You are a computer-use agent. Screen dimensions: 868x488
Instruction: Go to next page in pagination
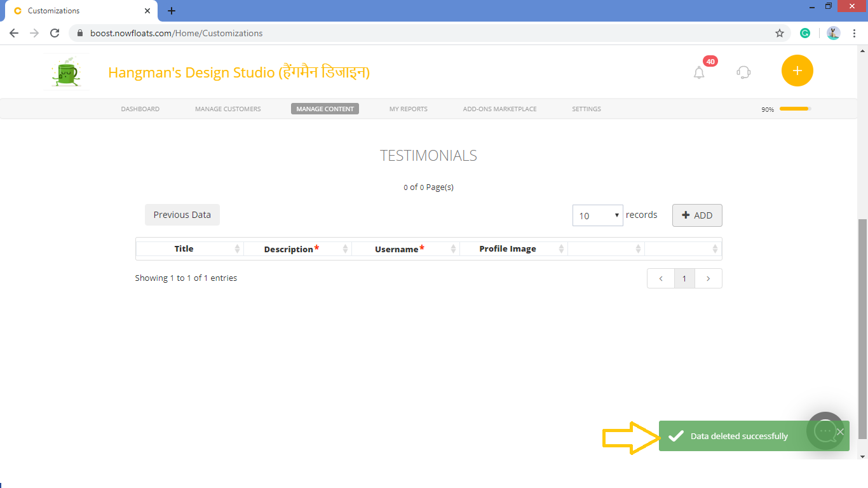(709, 278)
